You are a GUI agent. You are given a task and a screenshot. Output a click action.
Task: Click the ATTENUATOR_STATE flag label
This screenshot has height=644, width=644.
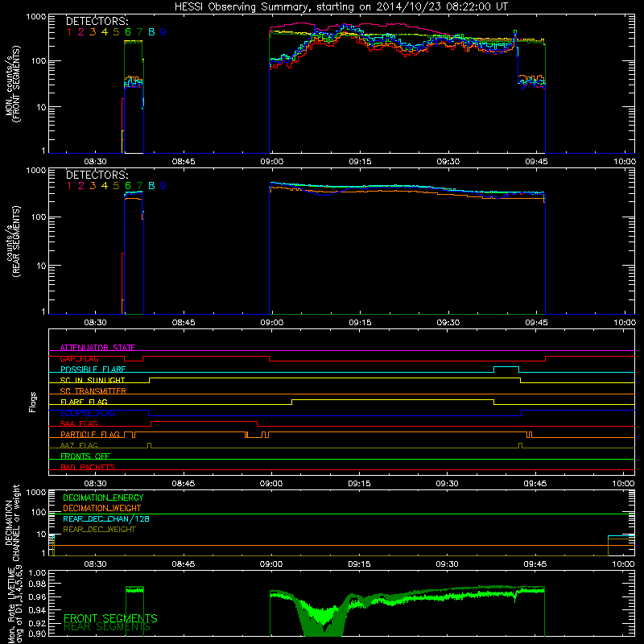pyautogui.click(x=97, y=348)
